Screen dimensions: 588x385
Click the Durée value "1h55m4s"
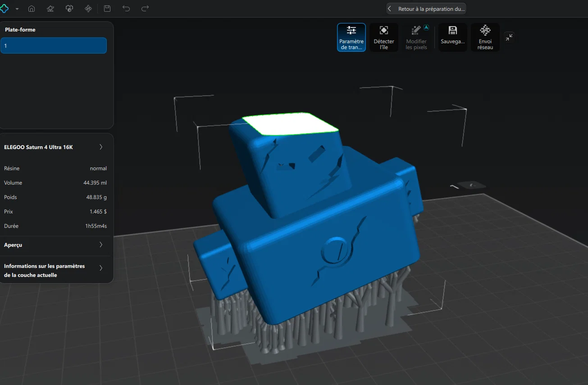click(96, 226)
